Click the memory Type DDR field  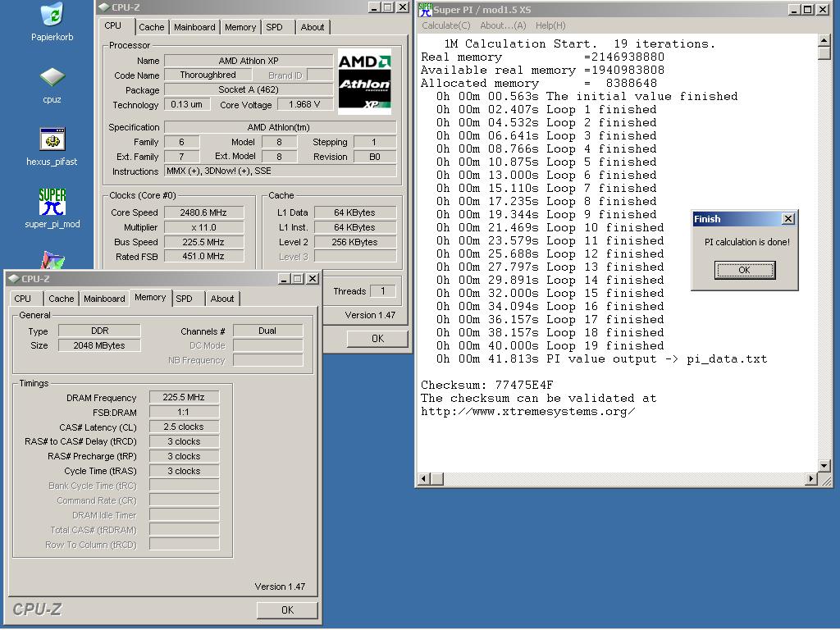[x=99, y=331]
